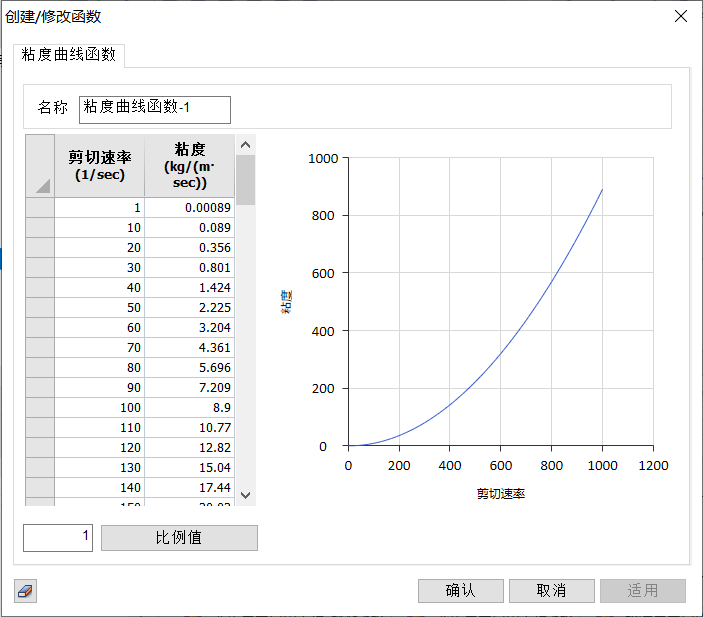
Task: Select the viscosity cell 15.04
Action: pos(189,468)
